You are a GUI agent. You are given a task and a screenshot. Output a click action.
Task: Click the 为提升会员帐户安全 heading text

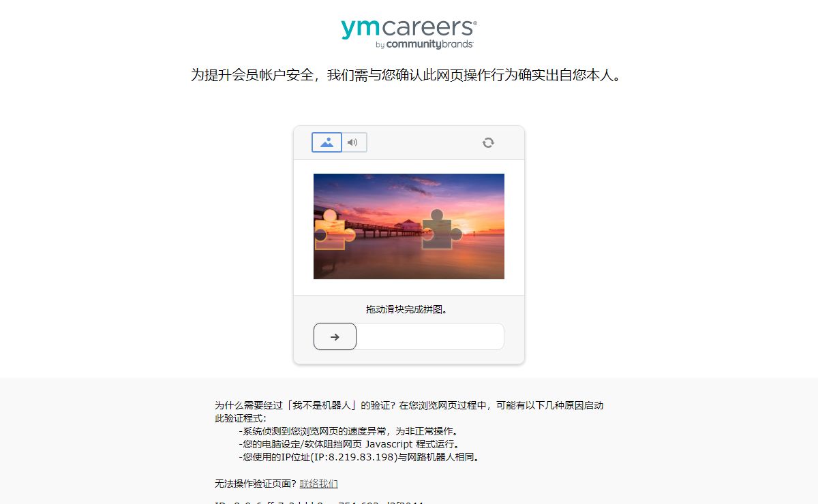408,75
